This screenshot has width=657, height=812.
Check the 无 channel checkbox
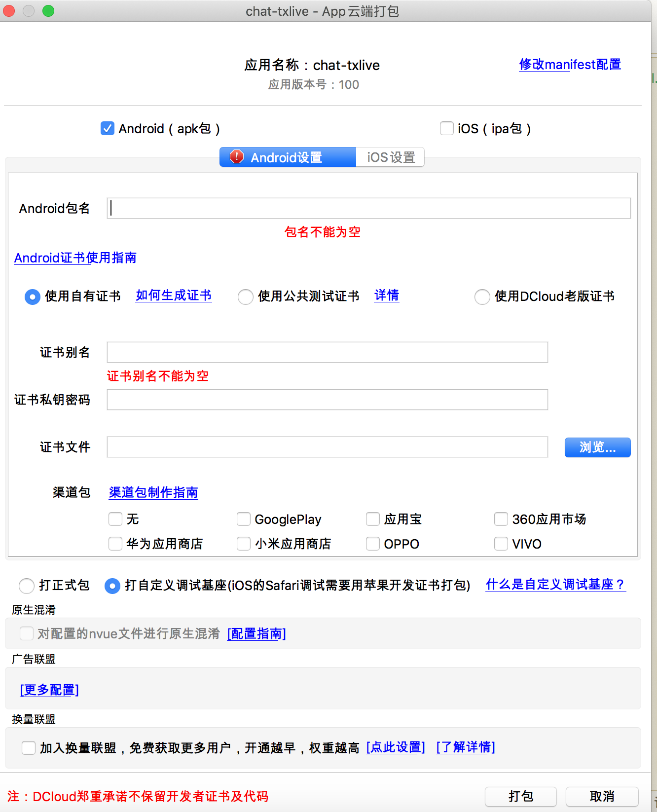pyautogui.click(x=115, y=519)
